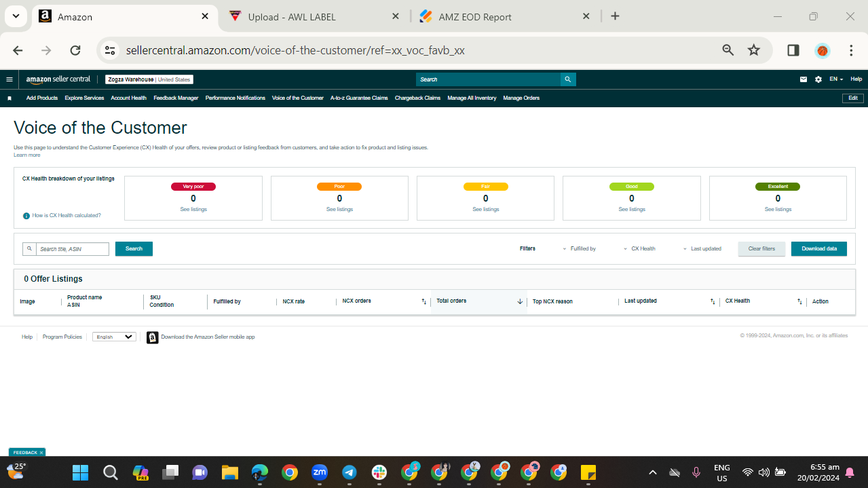Click the Clear filters button

[761, 249]
